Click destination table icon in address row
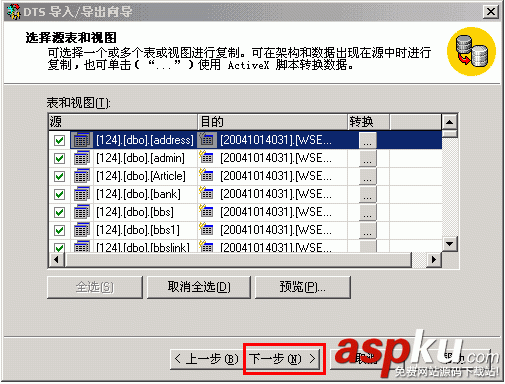 (206, 139)
